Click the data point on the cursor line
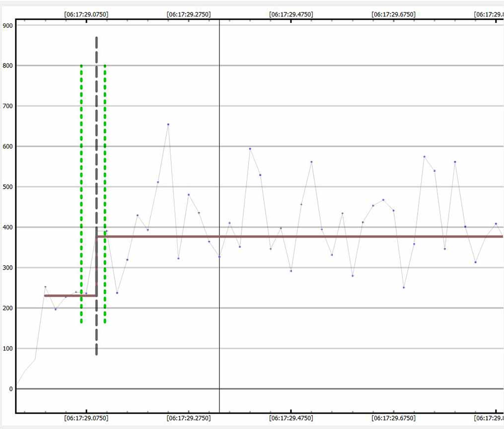504x429 pixels. [x=219, y=257]
